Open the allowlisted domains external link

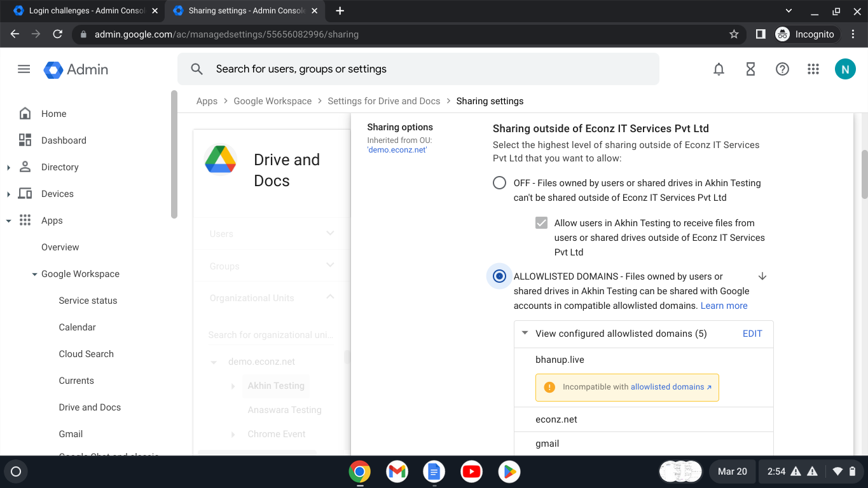pyautogui.click(x=671, y=387)
